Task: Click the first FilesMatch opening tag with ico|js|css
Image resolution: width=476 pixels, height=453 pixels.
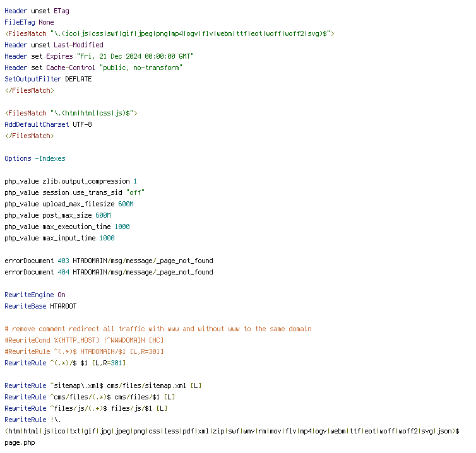Action: [x=169, y=33]
